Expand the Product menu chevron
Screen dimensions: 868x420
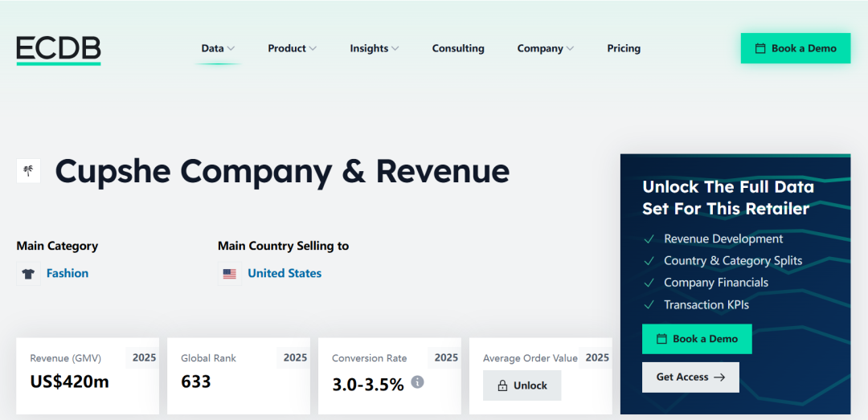(x=313, y=49)
